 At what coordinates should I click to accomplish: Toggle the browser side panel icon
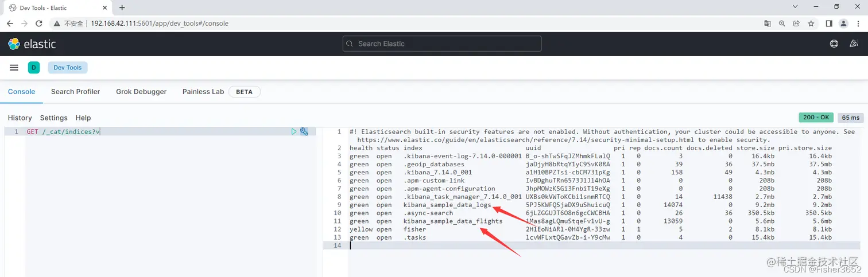pyautogui.click(x=829, y=24)
